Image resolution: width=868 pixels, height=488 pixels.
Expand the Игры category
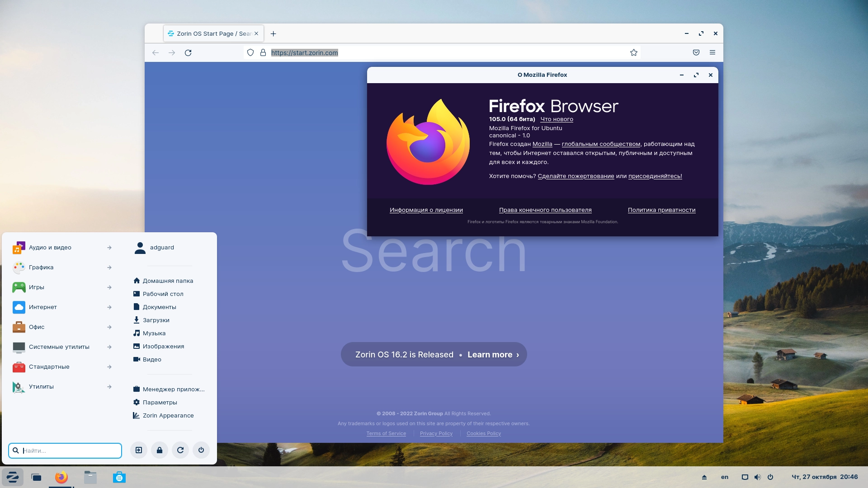click(x=62, y=287)
